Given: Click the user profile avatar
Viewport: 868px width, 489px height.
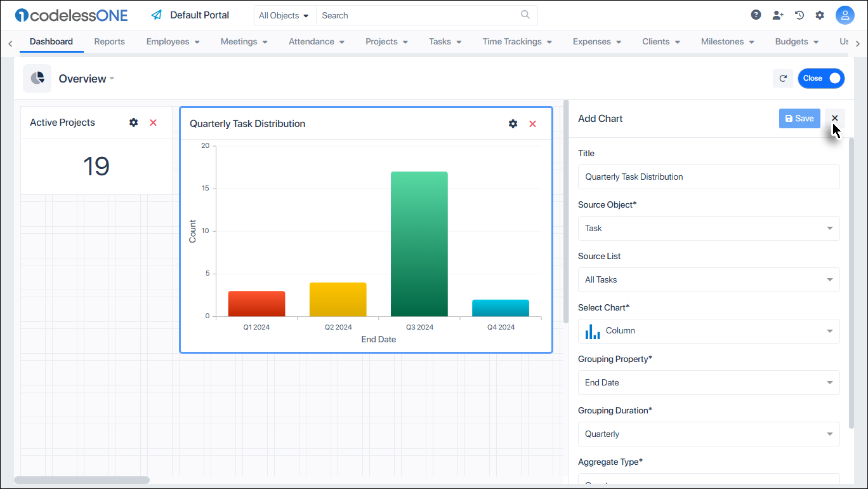Looking at the screenshot, I should (845, 15).
